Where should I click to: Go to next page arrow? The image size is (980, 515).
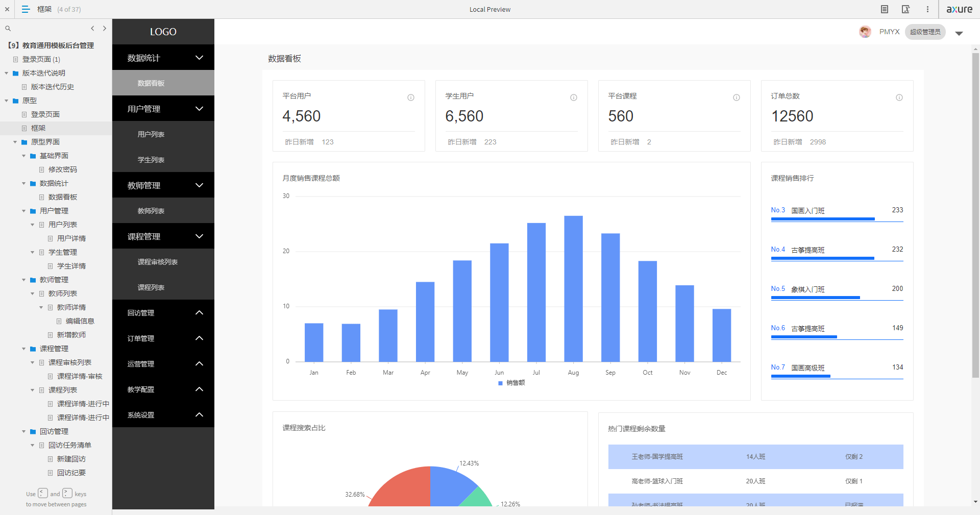tap(105, 29)
